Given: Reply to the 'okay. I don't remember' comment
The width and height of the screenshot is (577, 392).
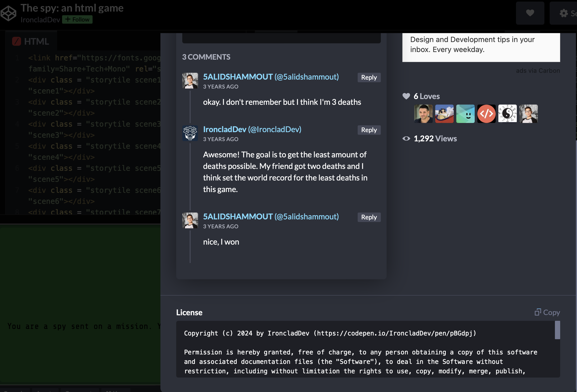Looking at the screenshot, I should click(x=369, y=78).
